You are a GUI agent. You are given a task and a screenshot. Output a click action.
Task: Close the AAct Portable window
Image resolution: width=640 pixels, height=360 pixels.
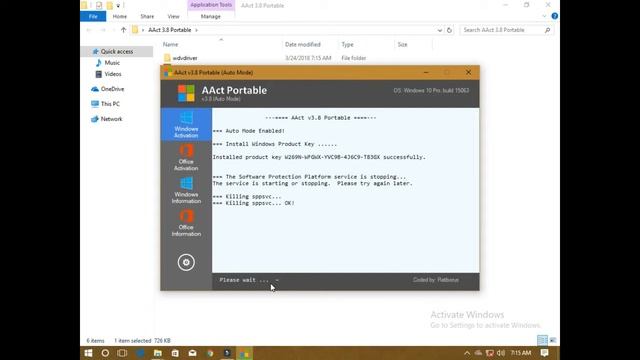[468, 73]
